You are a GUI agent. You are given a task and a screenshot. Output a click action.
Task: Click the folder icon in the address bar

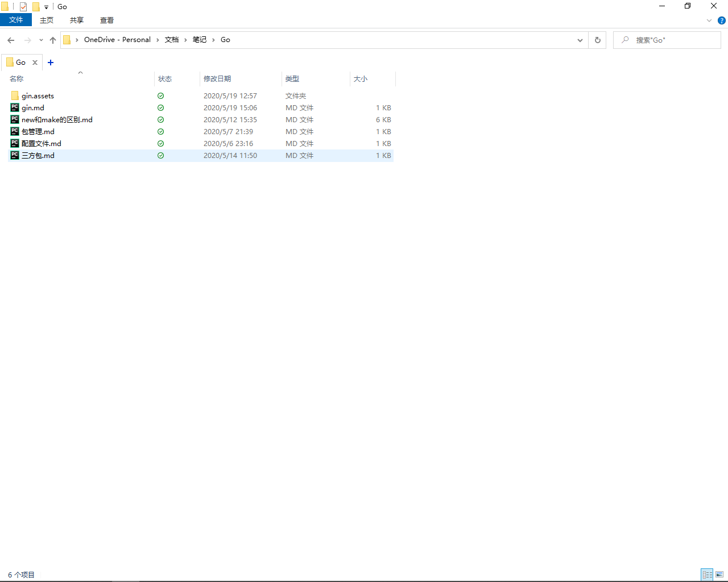click(x=67, y=40)
